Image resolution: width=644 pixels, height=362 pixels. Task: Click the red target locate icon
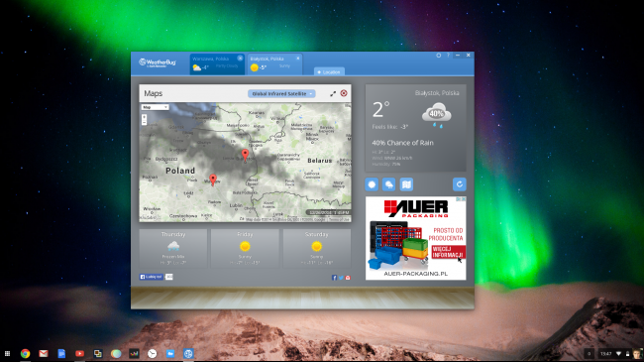(344, 93)
